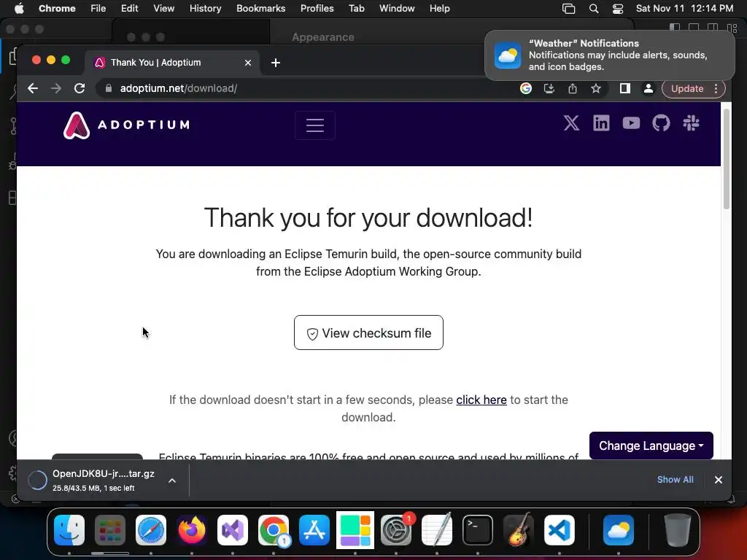Open the Tab menu
The height and width of the screenshot is (560, 747).
(356, 9)
